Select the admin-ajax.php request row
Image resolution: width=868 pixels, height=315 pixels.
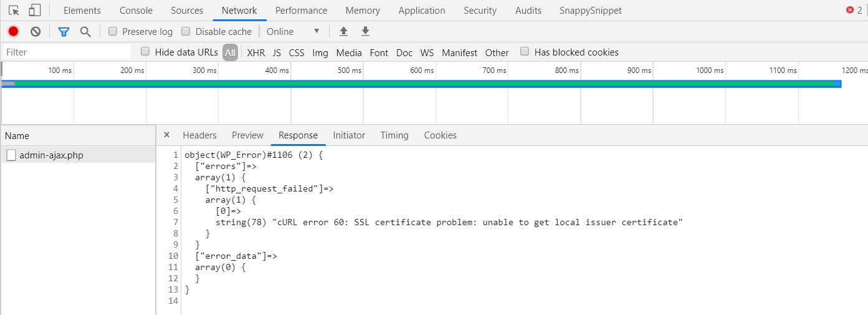(78, 155)
